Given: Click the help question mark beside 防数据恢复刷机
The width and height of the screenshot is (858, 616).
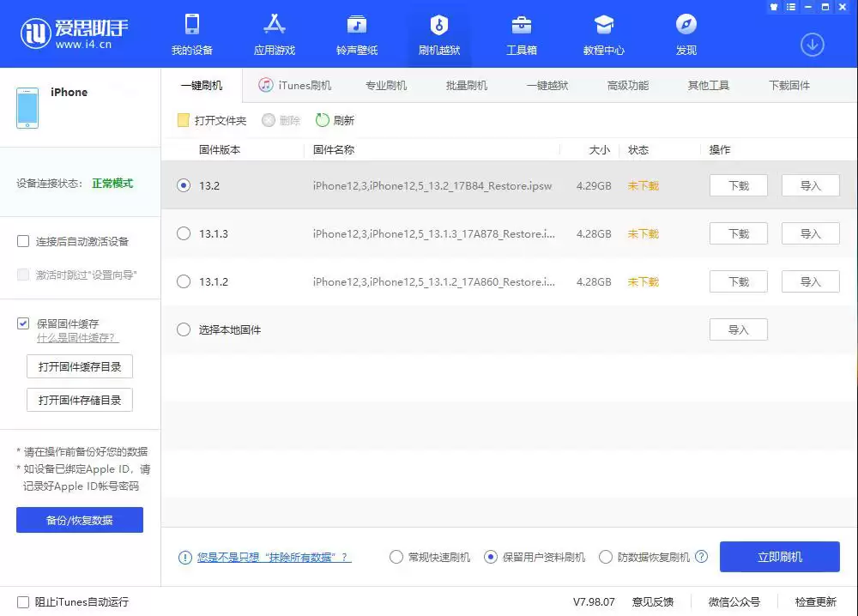Looking at the screenshot, I should pyautogui.click(x=701, y=556).
